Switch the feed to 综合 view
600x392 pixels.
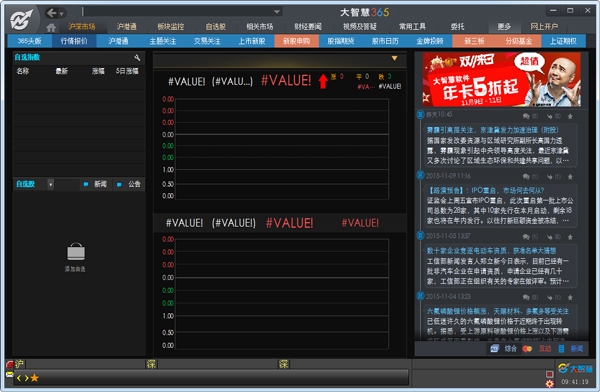pos(504,348)
